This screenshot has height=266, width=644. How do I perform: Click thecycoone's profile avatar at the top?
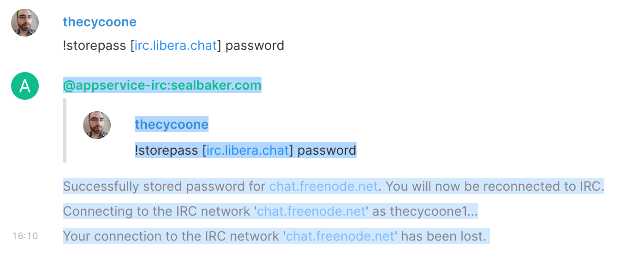pyautogui.click(x=25, y=22)
